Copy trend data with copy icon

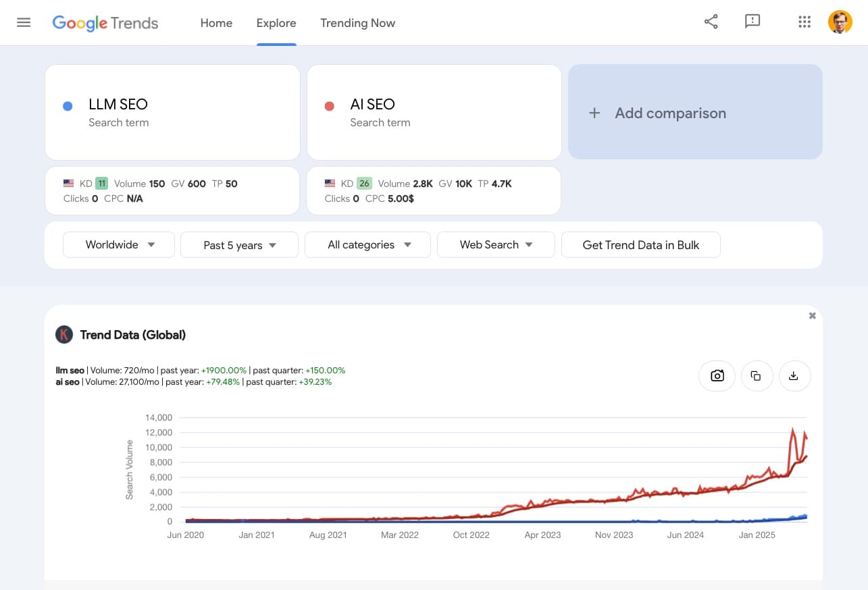[x=756, y=376]
